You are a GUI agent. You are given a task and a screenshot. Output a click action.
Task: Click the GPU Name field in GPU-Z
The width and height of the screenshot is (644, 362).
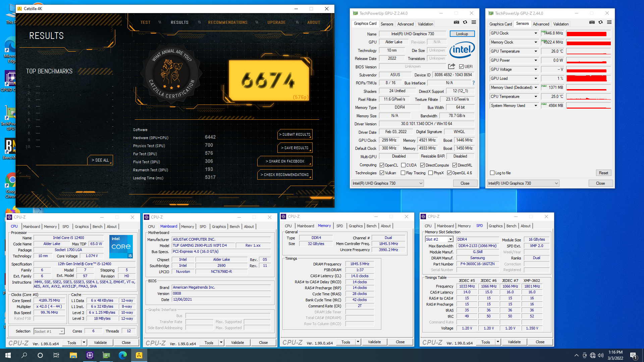coord(413,34)
